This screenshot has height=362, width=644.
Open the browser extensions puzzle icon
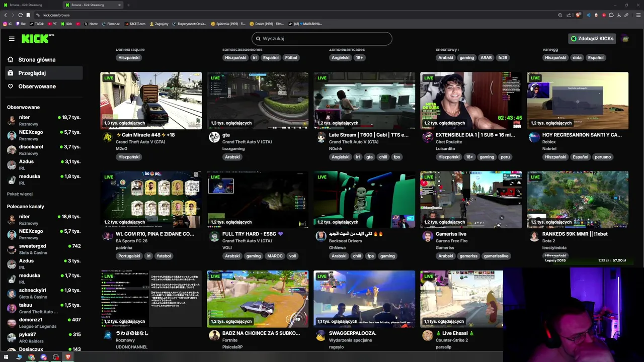click(x=611, y=15)
